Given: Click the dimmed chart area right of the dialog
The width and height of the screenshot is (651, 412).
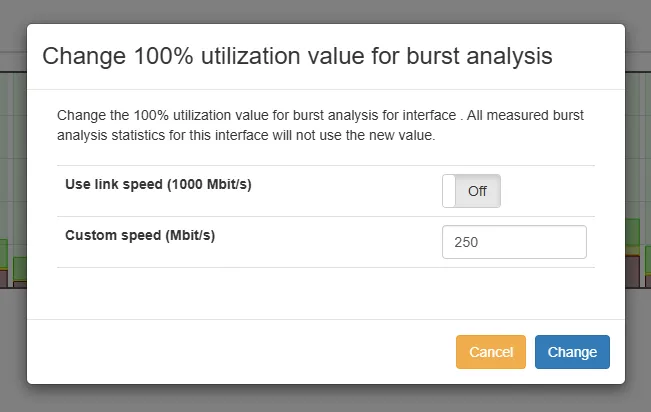Looking at the screenshot, I should pos(638,200).
